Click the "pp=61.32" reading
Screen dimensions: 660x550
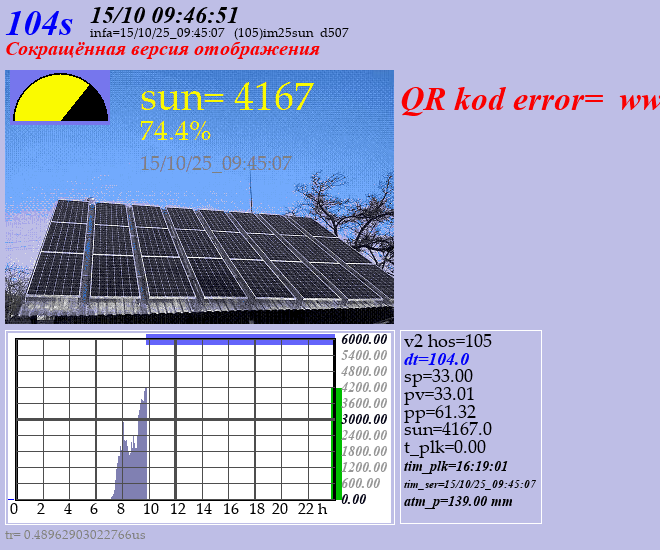pos(440,412)
